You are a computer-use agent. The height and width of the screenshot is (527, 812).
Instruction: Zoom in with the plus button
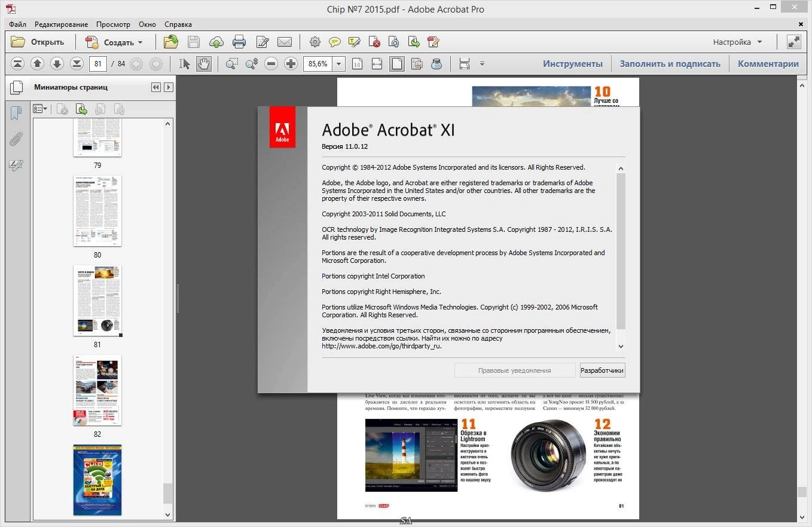point(291,64)
